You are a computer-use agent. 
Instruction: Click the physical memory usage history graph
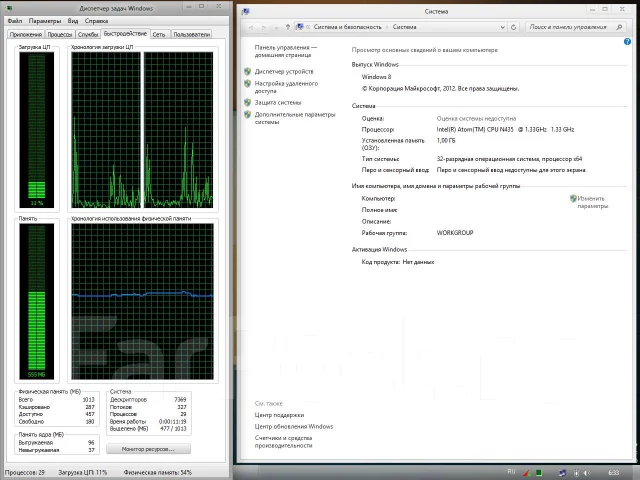[142, 302]
